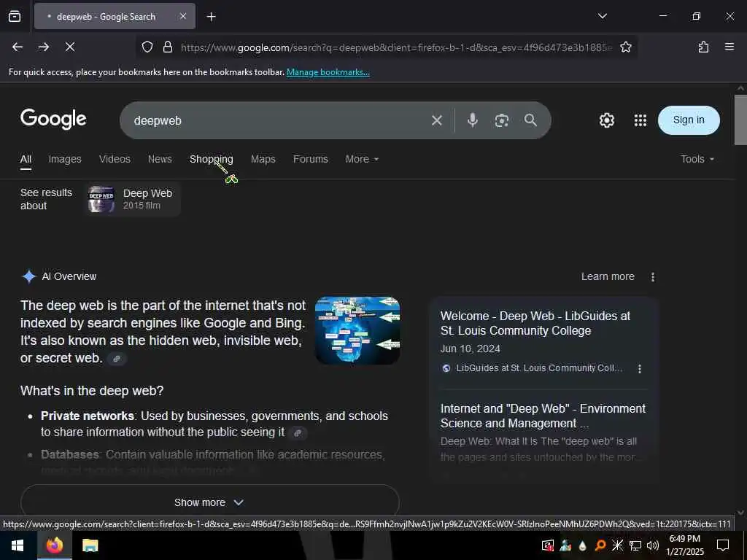Open the Windows Start menu
Image resolution: width=747 pixels, height=560 pixels.
click(x=18, y=545)
